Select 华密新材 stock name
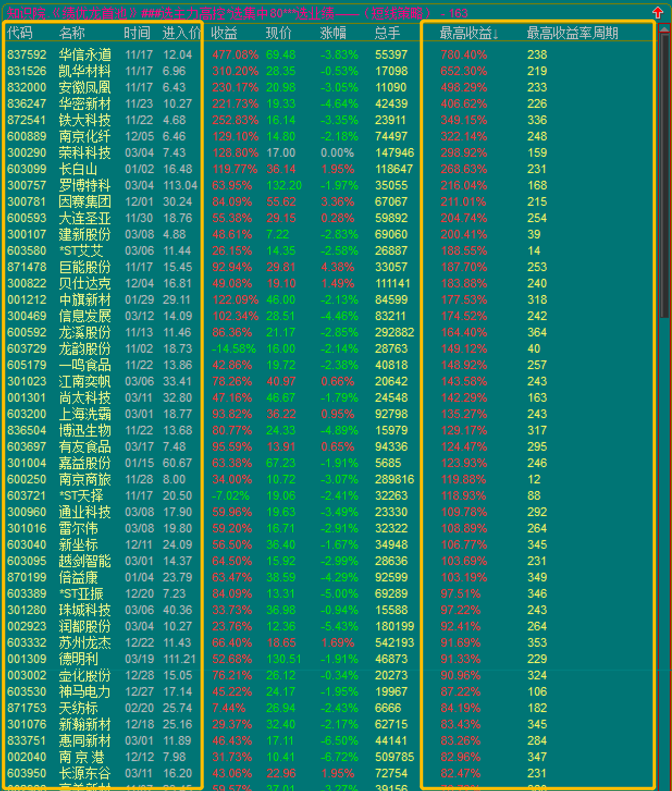Viewport: 672px width, 791px height. [x=85, y=103]
